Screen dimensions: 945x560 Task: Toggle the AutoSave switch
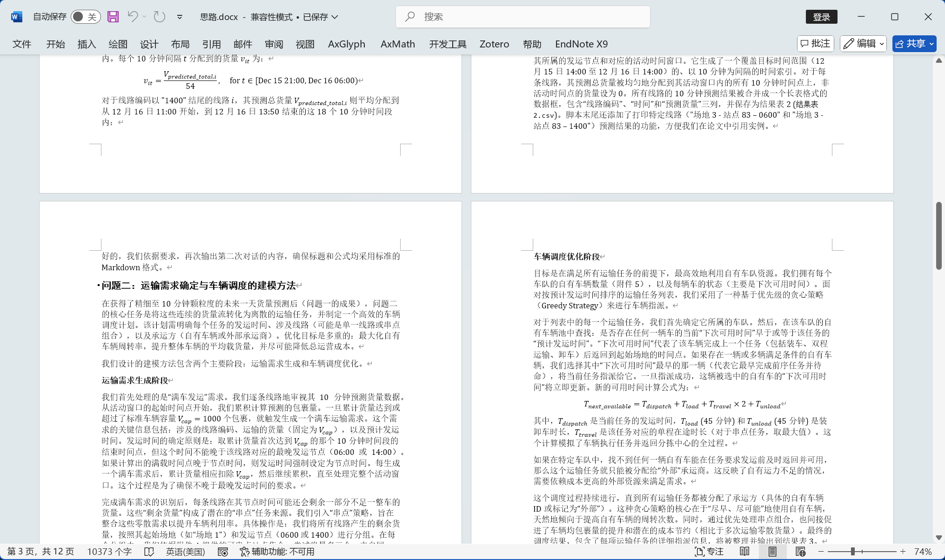click(x=86, y=17)
